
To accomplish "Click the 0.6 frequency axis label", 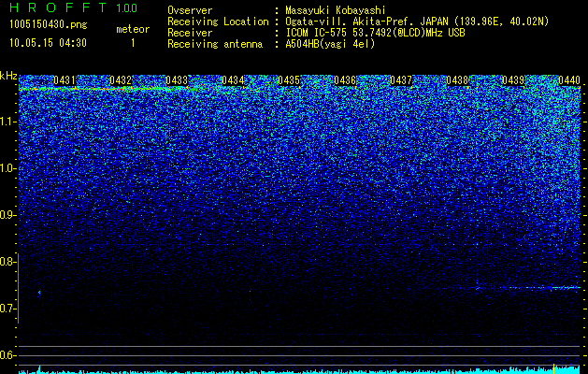I will [x=7, y=355].
